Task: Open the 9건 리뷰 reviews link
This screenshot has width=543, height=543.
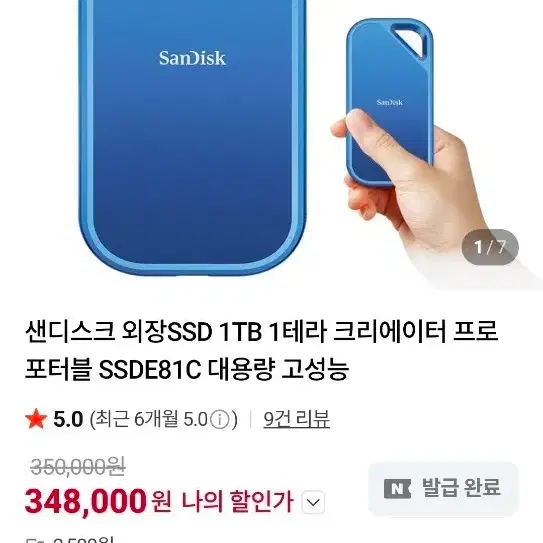Action: pos(296,419)
